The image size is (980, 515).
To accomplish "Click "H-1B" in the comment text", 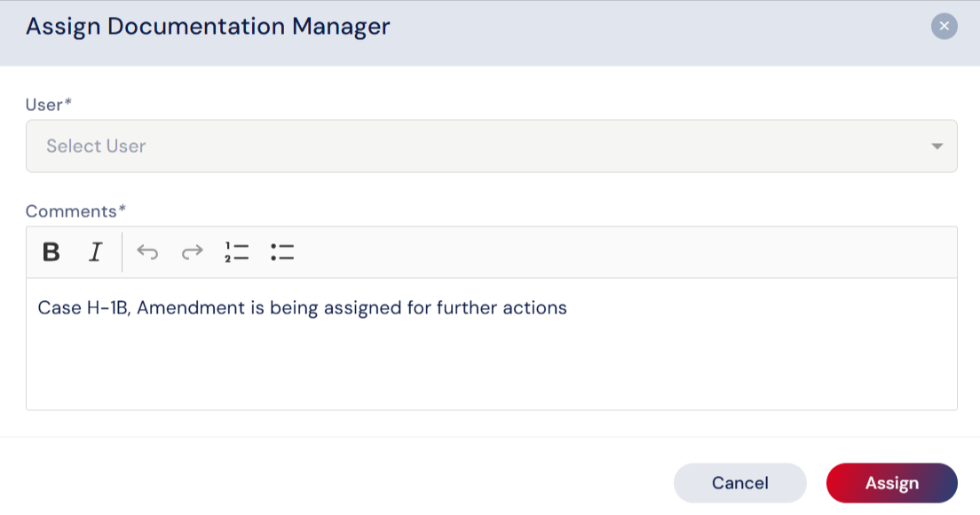I will [x=108, y=308].
